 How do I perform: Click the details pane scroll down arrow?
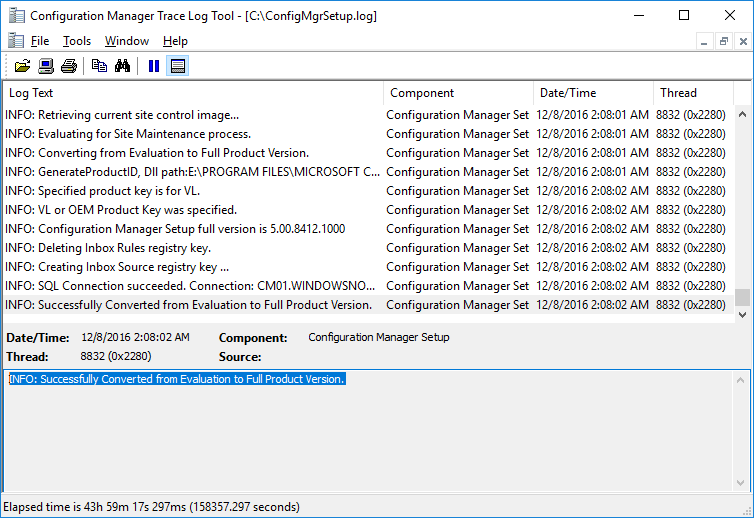741,483
